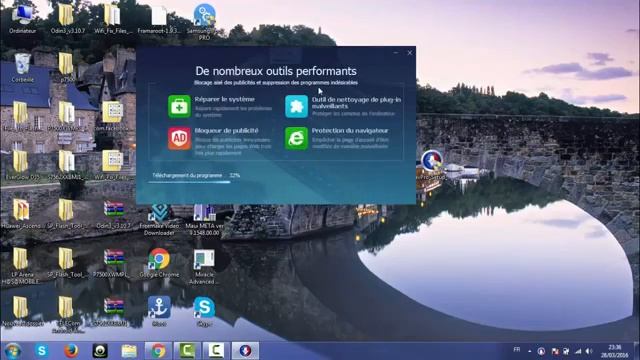The image size is (640, 360).
Task: Click the red AD Bloqueur de publicité icon
Action: [179, 138]
